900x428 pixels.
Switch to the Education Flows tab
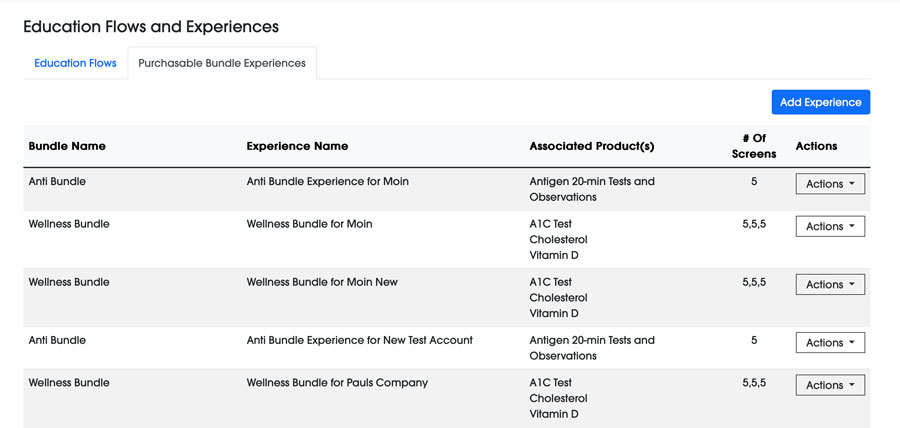pyautogui.click(x=75, y=63)
